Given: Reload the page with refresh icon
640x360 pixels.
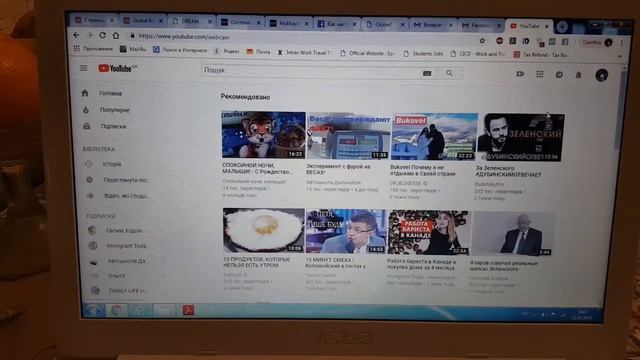Looking at the screenshot, I should (x=102, y=36).
